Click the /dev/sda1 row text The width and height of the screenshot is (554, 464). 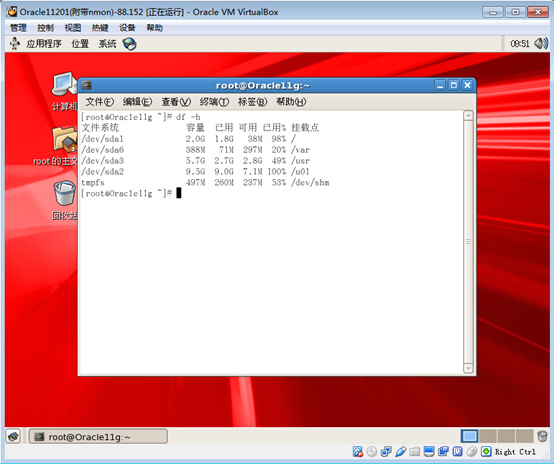coord(189,139)
